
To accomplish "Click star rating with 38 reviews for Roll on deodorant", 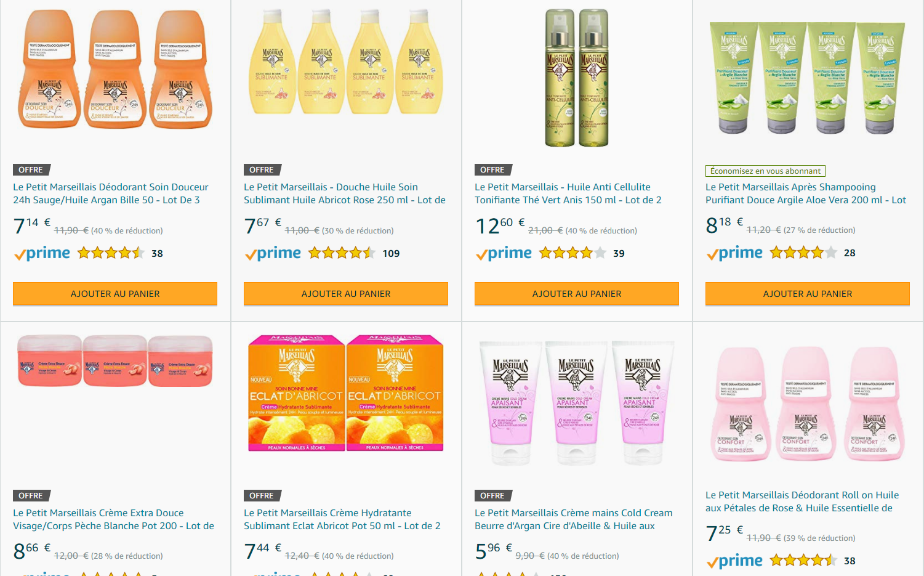I will click(x=803, y=561).
